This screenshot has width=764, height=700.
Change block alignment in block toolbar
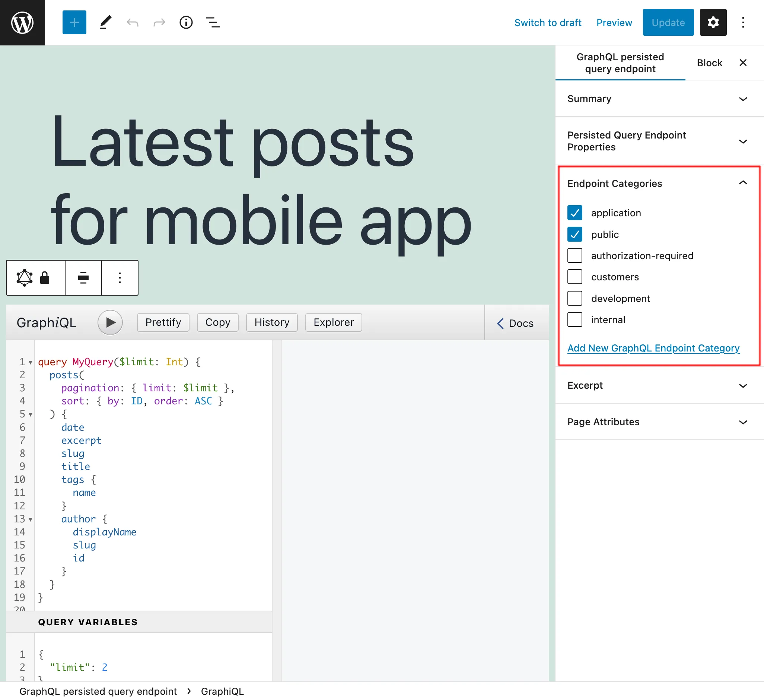coord(83,278)
